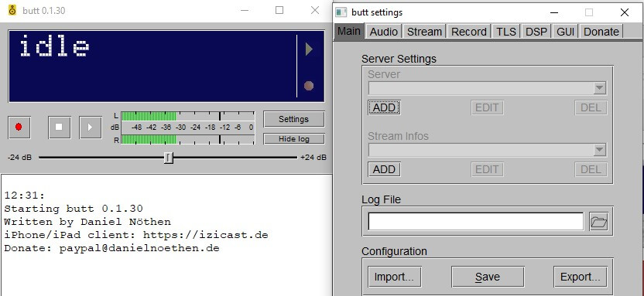Click the Log File path field
This screenshot has width=644, height=296.
(475, 221)
